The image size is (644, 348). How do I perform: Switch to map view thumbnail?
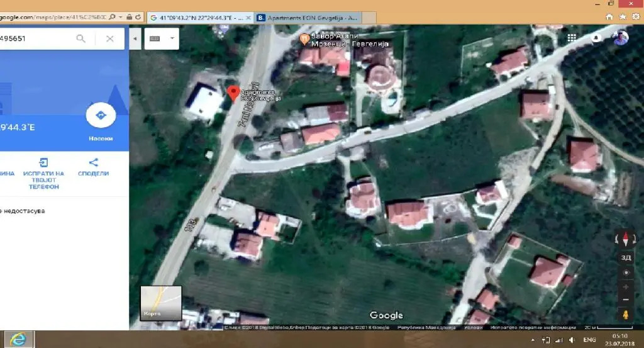click(x=160, y=303)
